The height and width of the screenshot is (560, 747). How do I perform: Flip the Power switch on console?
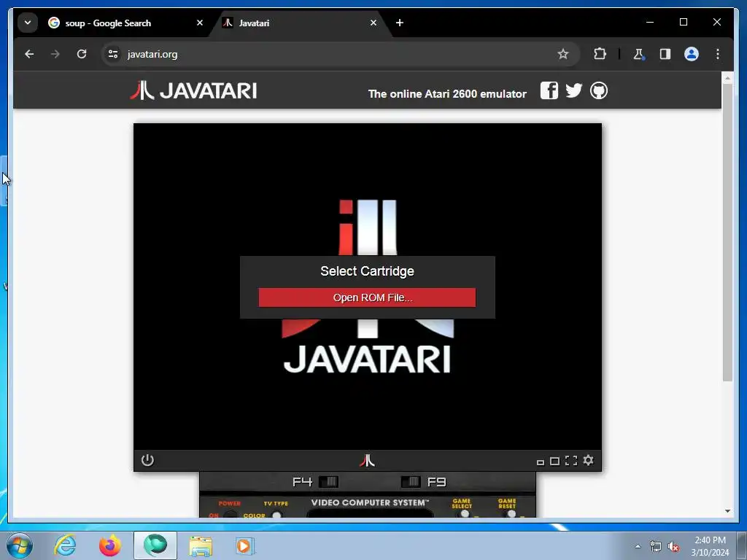(x=231, y=515)
